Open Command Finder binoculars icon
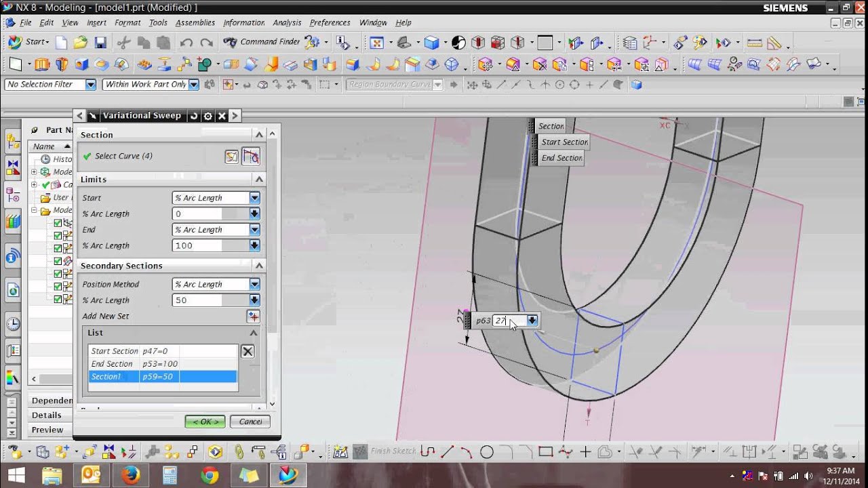868x488 pixels. 231,42
